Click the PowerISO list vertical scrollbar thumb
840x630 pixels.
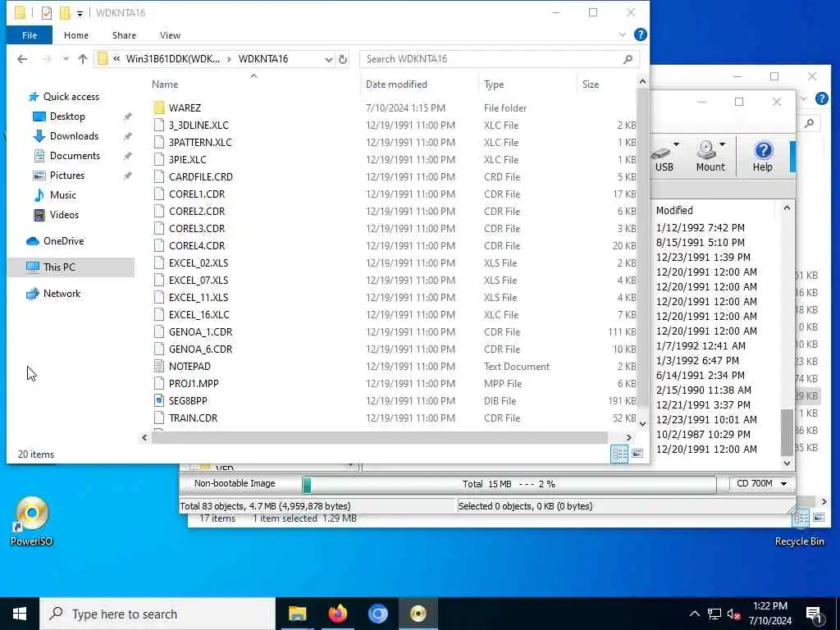(x=787, y=431)
